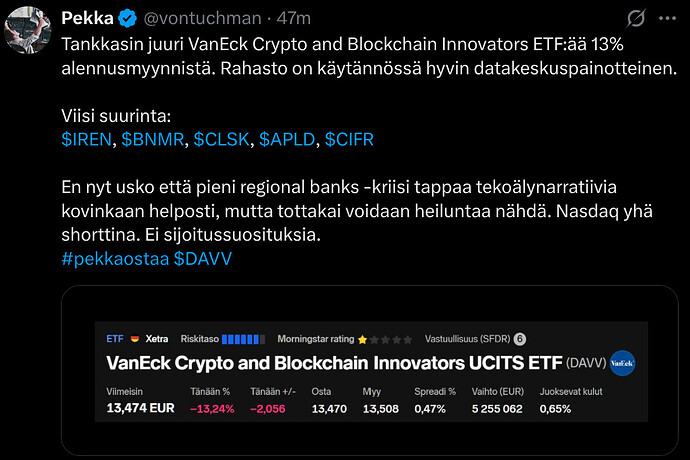690x460 pixels.
Task: Click the Morningstar rating stars
Action: [384, 339]
